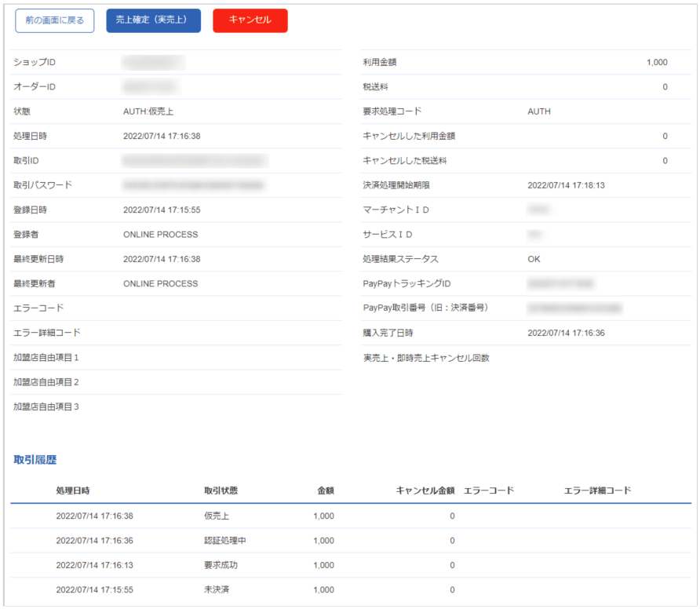Click the サービスＩＤ label

coord(388,235)
